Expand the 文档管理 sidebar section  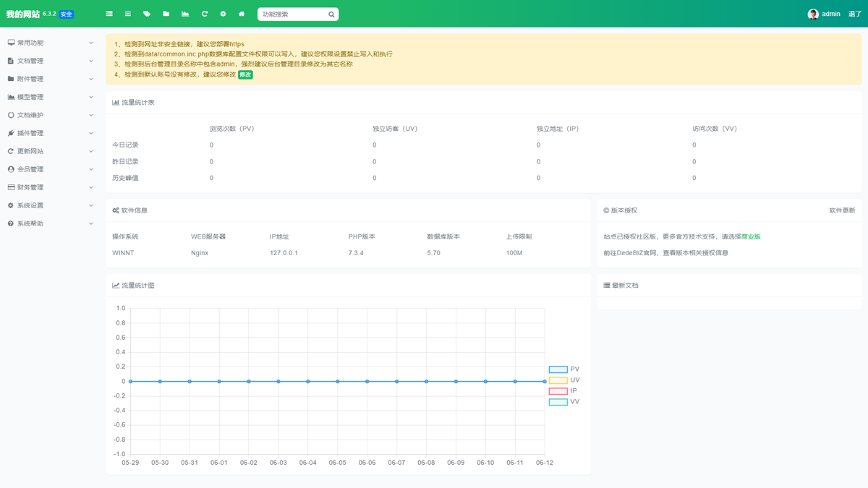[51, 61]
